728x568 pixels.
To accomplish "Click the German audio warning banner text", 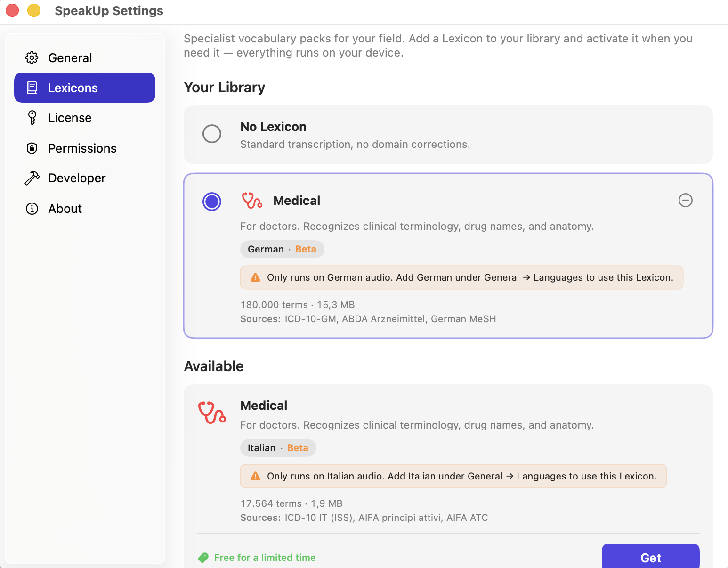I will tap(470, 277).
